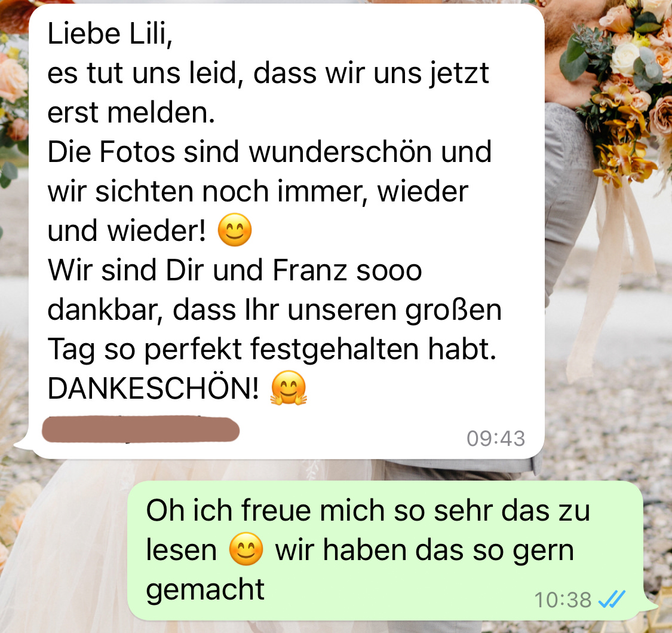Click the word "gemacht" in the reply
The image size is (672, 633).
(x=205, y=590)
